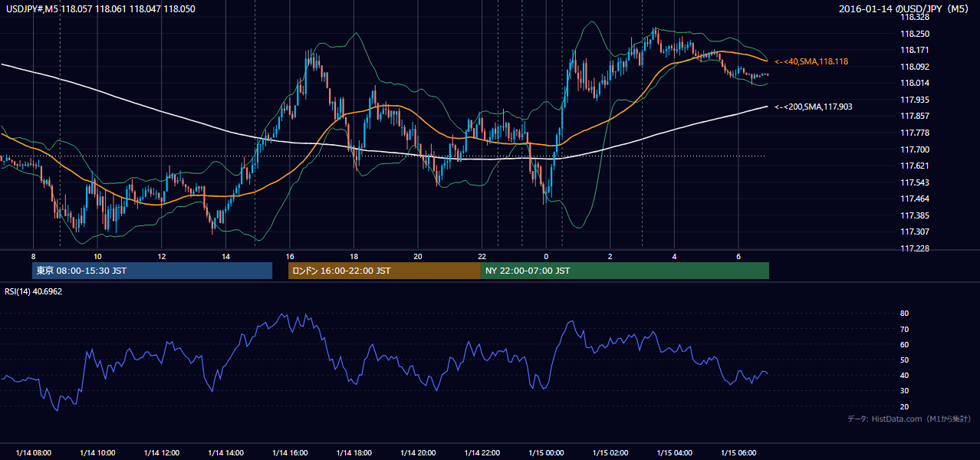Screen dimensions: 980x460
Task: Click price level 117.778 on axis
Action: pos(914,133)
